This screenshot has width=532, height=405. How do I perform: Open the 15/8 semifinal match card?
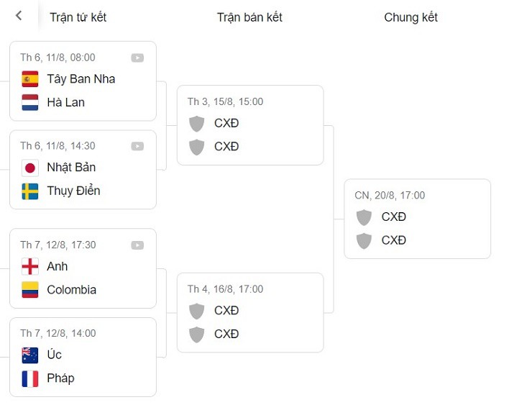tap(250, 125)
